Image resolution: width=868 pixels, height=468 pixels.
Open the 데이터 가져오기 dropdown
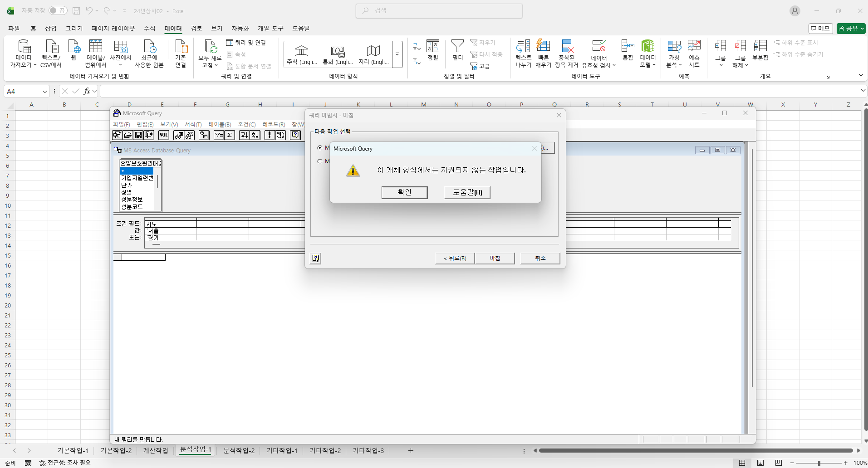[x=24, y=53]
